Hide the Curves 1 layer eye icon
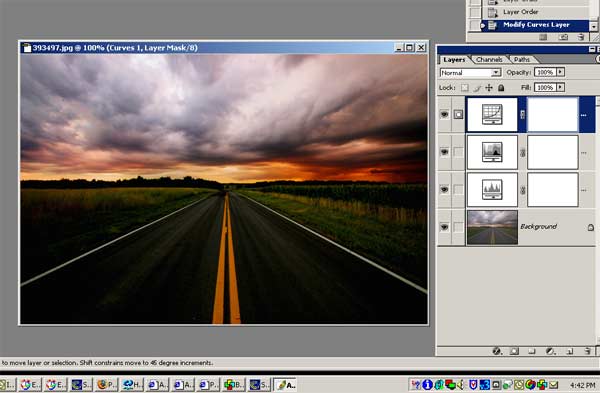The image size is (600, 393). (444, 114)
